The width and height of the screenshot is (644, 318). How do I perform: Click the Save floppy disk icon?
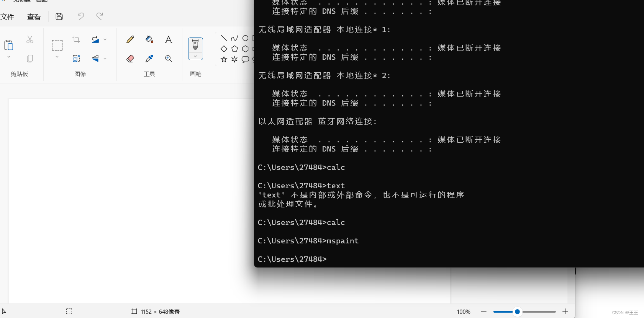pos(59,16)
